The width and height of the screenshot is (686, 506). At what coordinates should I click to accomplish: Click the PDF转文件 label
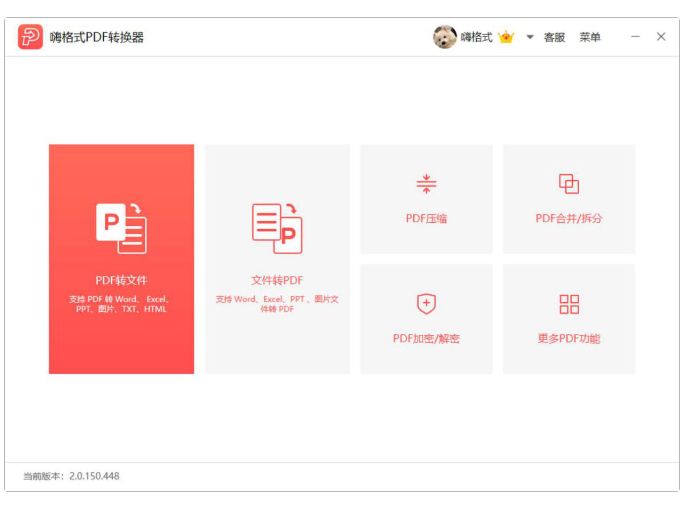[x=122, y=280]
